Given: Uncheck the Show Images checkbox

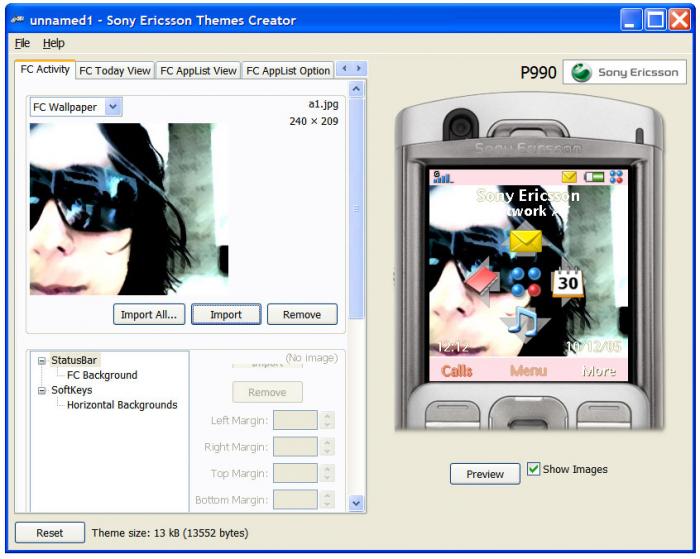Looking at the screenshot, I should tap(534, 469).
